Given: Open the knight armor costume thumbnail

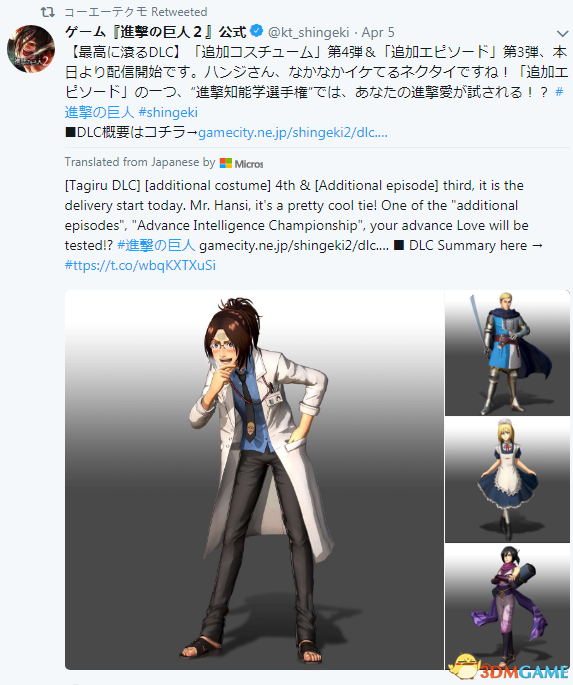Looking at the screenshot, I should [507, 353].
